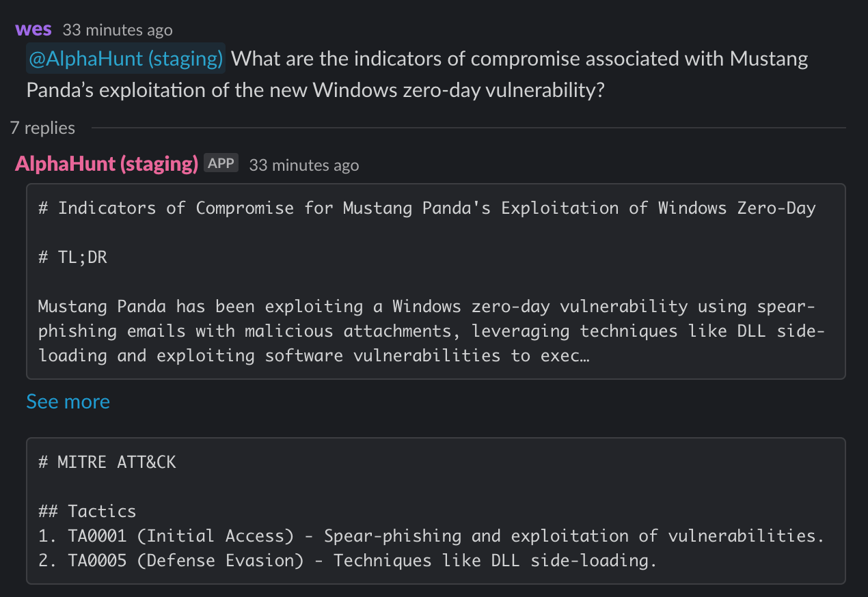868x597 pixels.
Task: Open the AlphaHunt (staging) app name
Action: (107, 164)
